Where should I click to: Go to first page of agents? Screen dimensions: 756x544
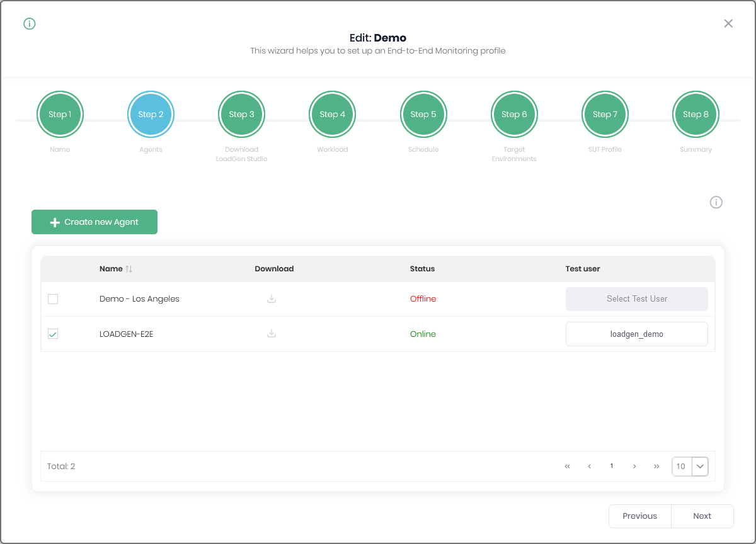coord(567,467)
